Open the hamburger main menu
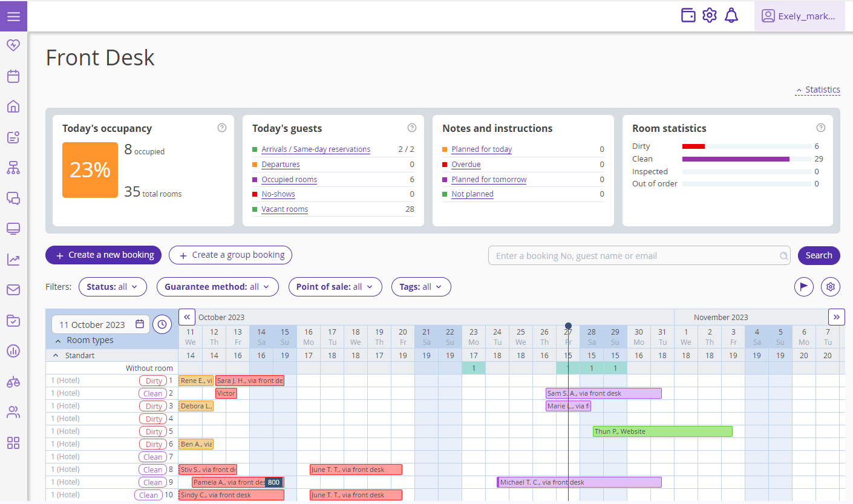The height and width of the screenshot is (504, 853). [13, 16]
